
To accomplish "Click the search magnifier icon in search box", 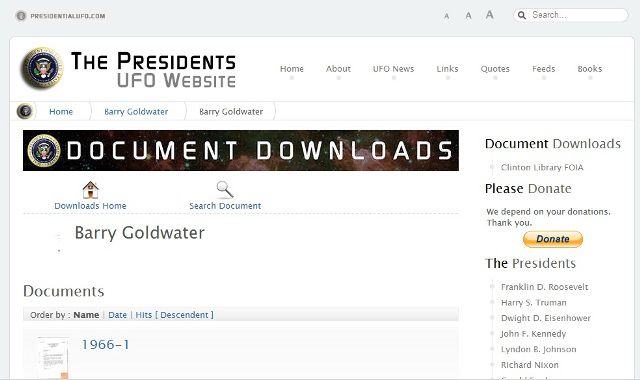I will 522,15.
